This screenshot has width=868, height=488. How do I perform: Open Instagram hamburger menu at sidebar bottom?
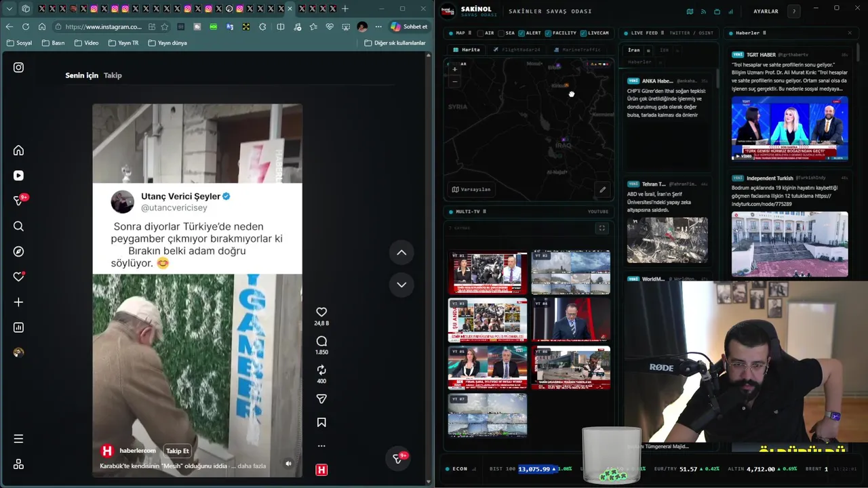pos(18,439)
